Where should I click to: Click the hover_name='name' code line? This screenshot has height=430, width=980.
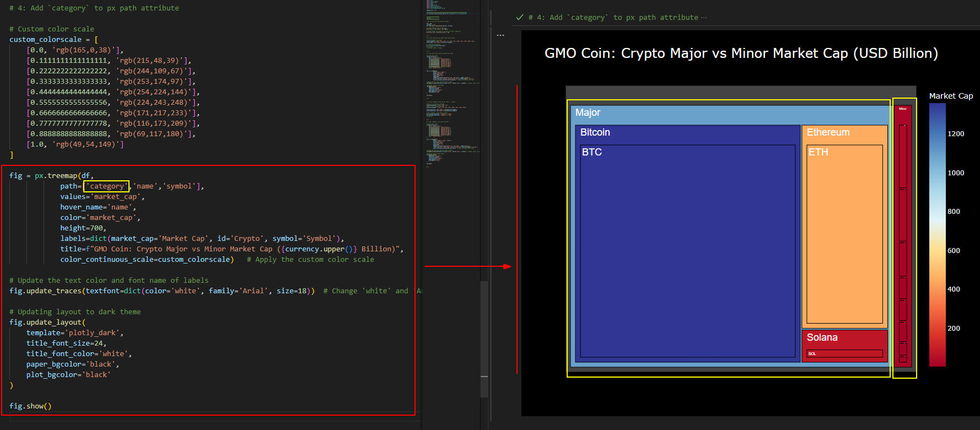(x=98, y=207)
